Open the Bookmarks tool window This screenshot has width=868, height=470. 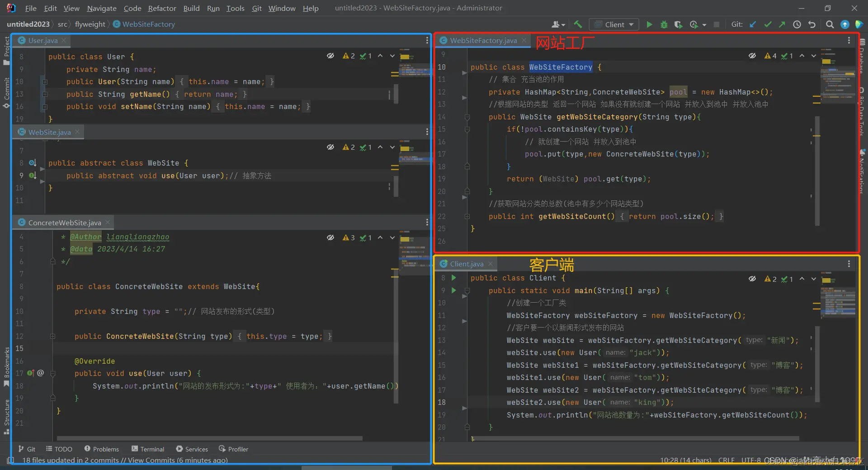click(6, 366)
